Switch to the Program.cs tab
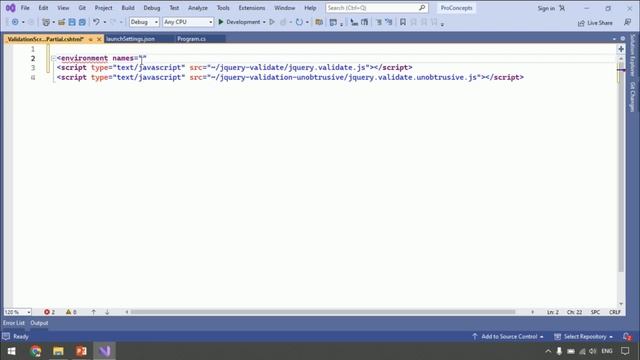This screenshot has width=640, height=360. coord(191,39)
